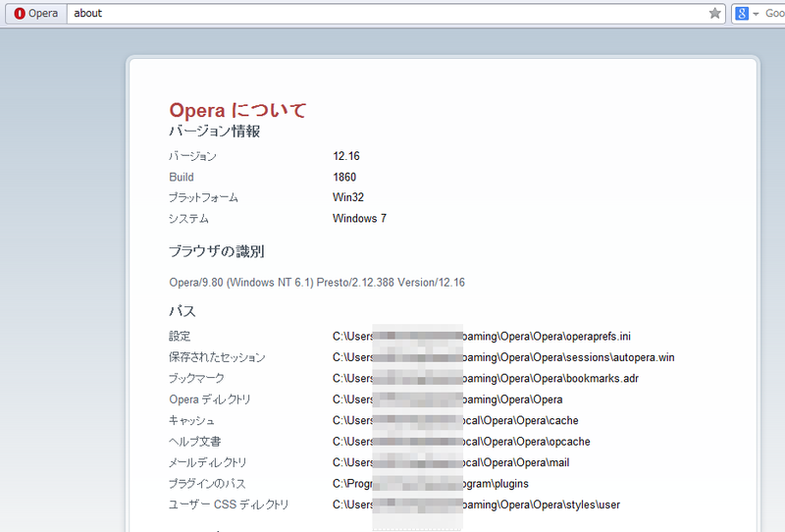Click the styles\user CSS directory path
This screenshot has height=532, width=785.
477,505
